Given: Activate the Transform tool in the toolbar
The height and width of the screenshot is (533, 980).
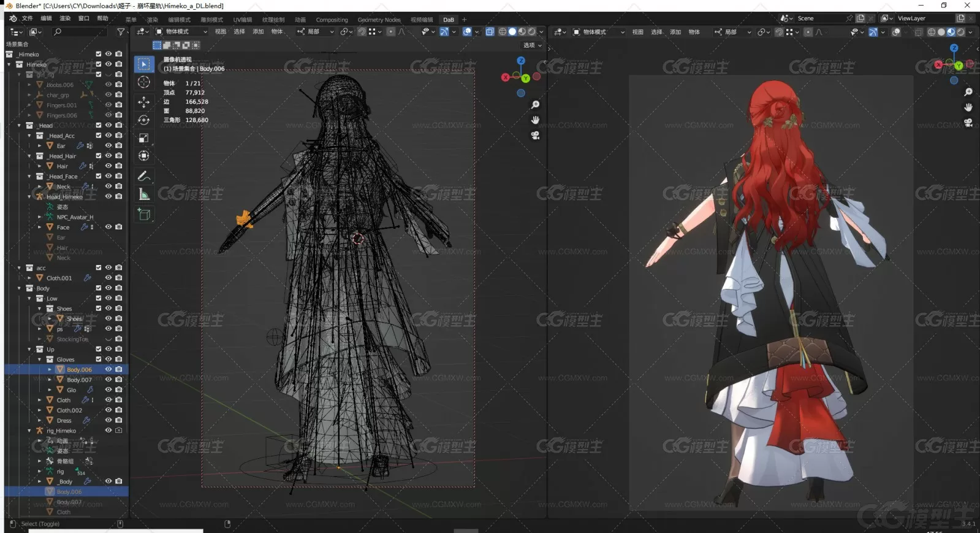Looking at the screenshot, I should click(x=144, y=156).
